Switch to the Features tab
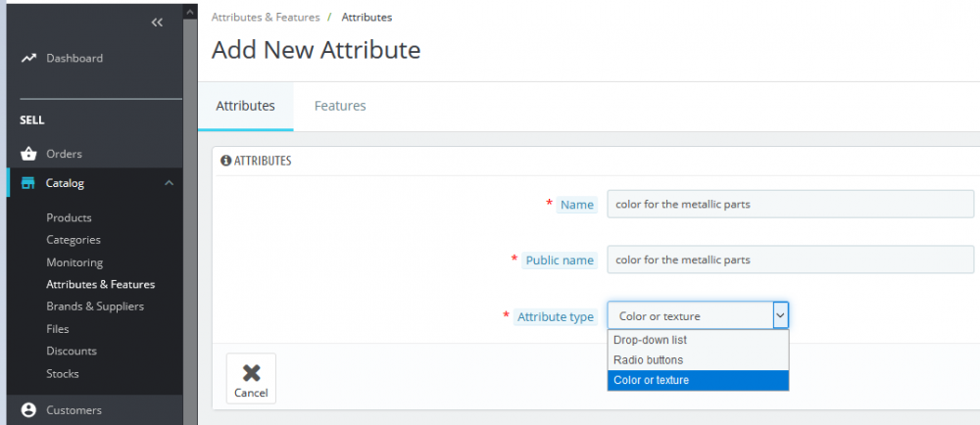 point(340,106)
